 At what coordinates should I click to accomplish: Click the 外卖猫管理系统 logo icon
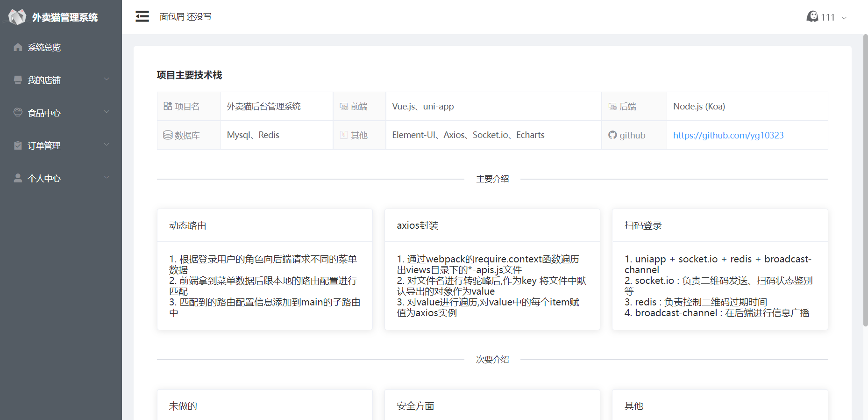tap(17, 17)
